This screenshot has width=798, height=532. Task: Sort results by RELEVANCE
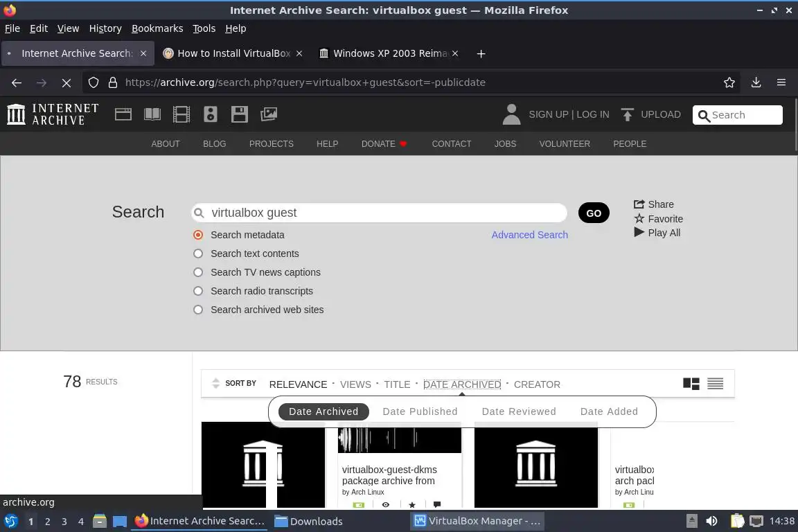(x=299, y=384)
